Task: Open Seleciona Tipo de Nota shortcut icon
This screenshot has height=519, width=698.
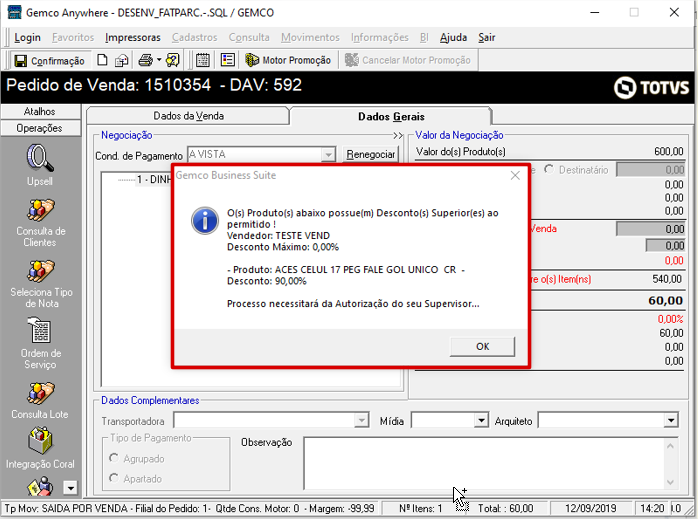Action: point(41,271)
